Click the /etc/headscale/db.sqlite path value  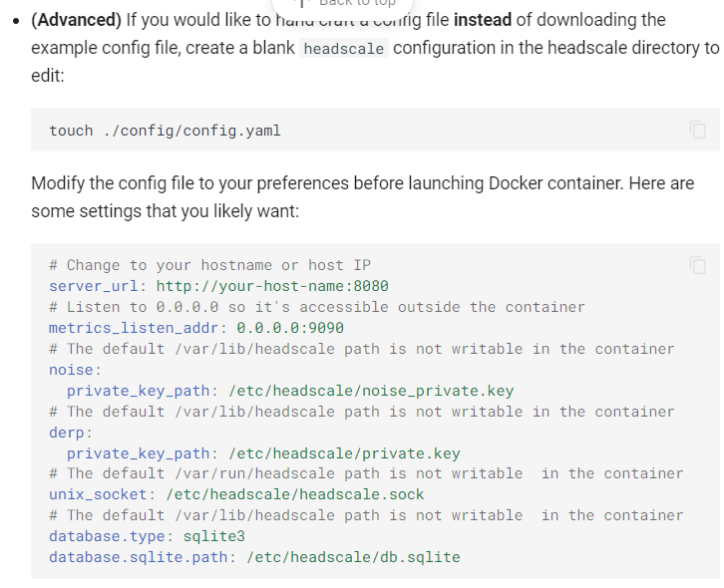[x=354, y=557]
